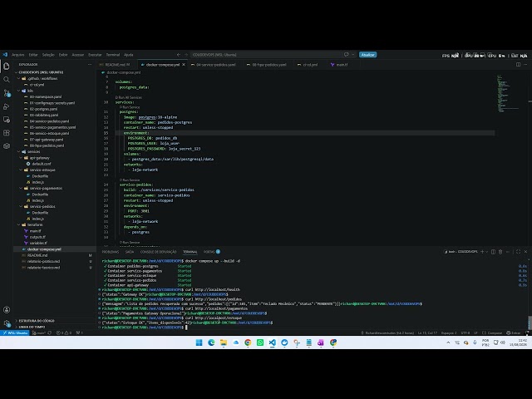Go forward with the navigation arrow
Screen dimensions: 532x399
pos(186,55)
